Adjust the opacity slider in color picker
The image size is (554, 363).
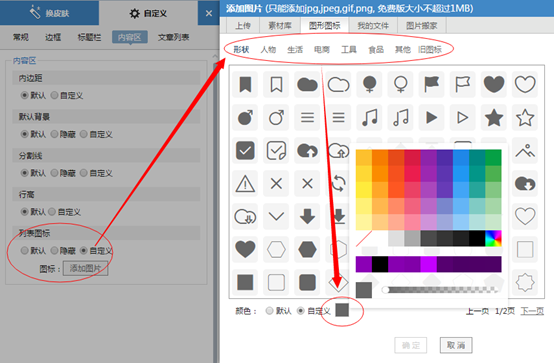point(440,290)
